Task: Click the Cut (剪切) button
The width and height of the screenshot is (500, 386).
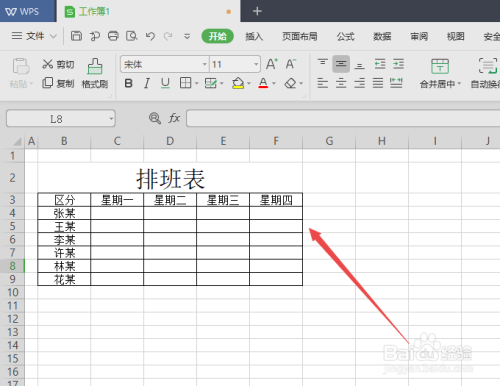Action: (58, 64)
